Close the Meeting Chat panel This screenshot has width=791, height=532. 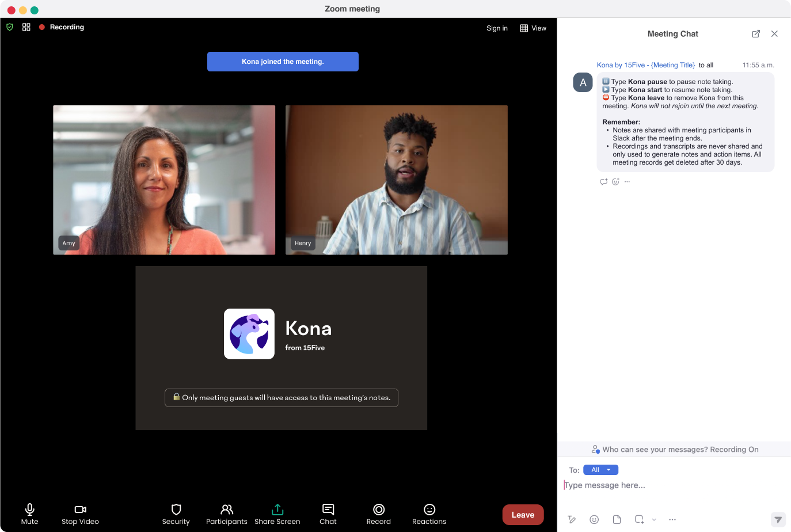774,34
